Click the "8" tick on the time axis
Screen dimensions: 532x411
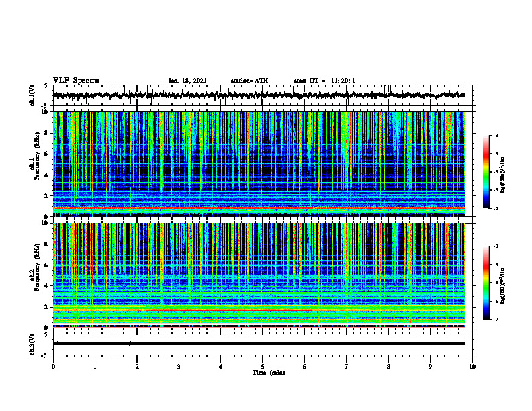click(388, 367)
